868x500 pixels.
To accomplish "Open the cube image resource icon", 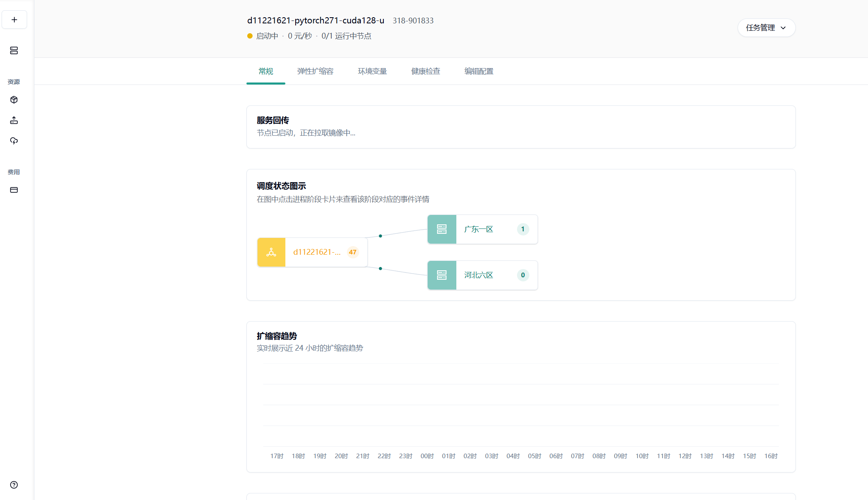I will click(14, 100).
